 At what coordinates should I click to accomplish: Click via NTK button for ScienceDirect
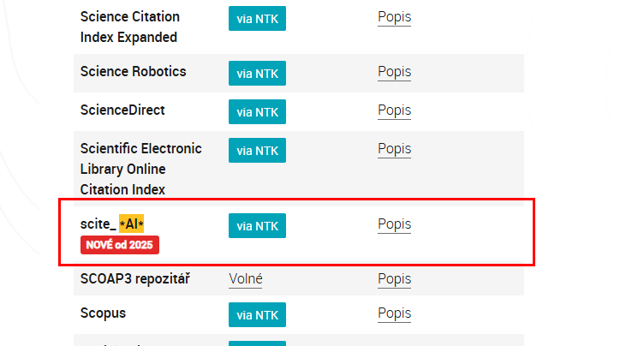click(257, 112)
